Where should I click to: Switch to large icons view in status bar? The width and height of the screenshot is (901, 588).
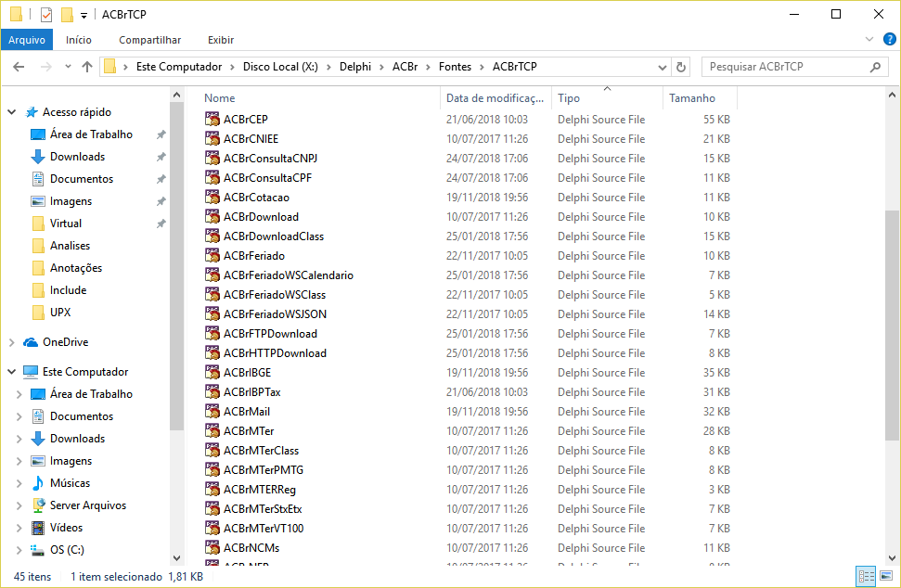click(887, 576)
